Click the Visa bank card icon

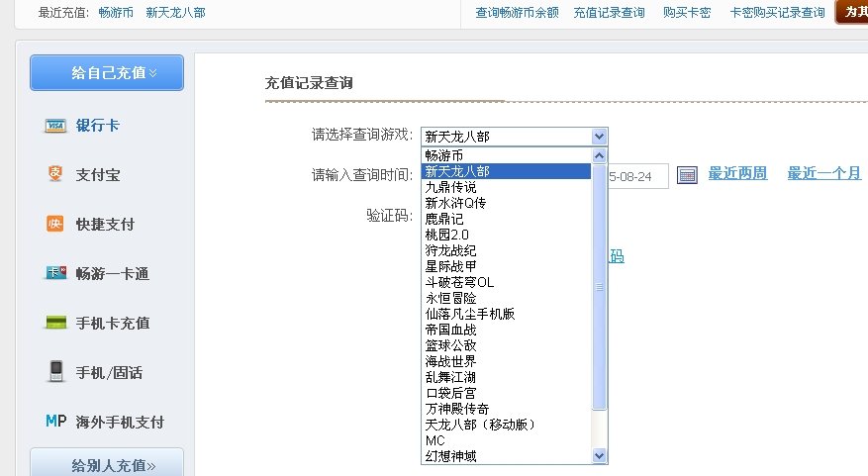point(54,126)
